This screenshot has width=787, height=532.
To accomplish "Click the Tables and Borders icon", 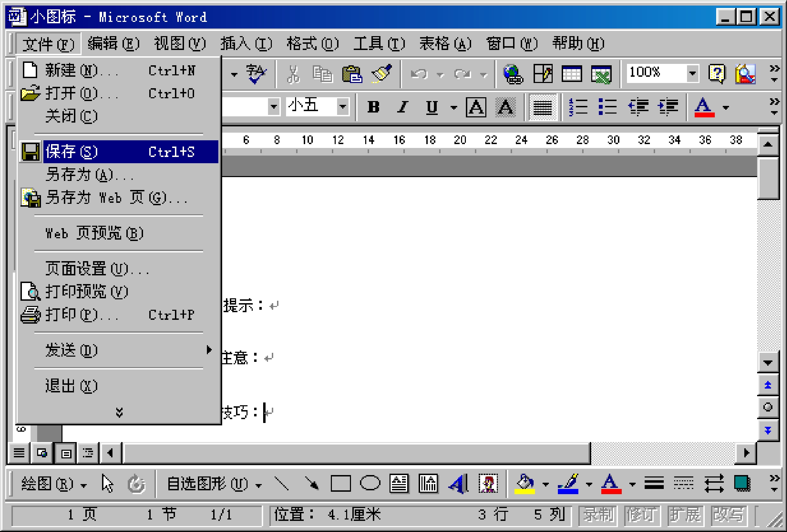I will (x=543, y=74).
